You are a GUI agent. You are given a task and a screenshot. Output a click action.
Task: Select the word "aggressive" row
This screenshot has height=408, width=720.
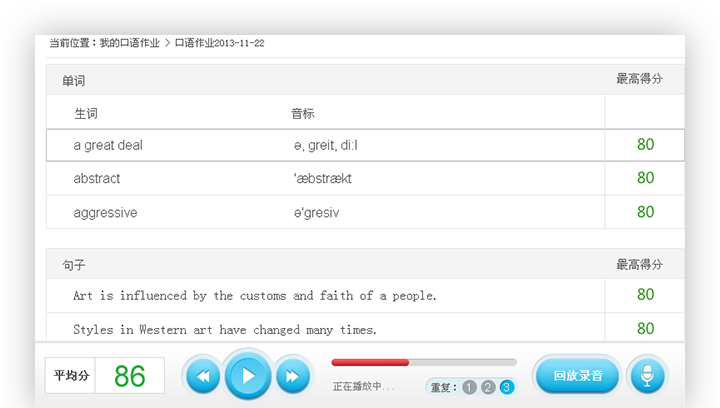click(105, 212)
